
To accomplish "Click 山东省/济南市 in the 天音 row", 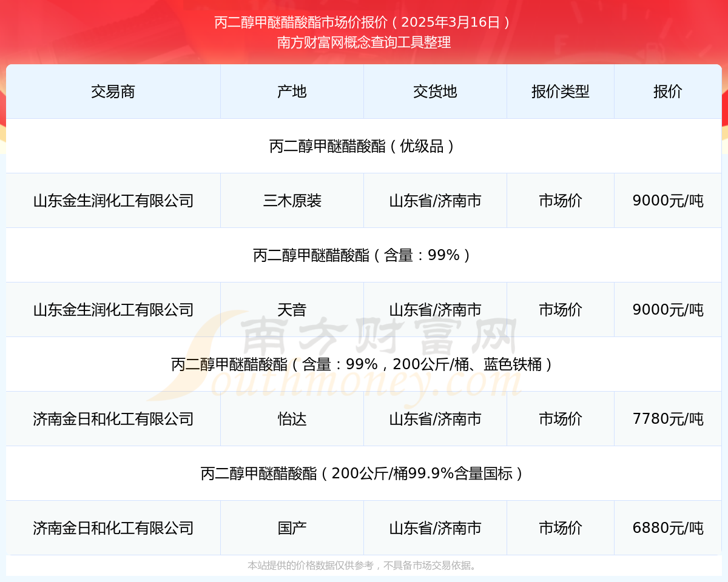I will (x=435, y=310).
